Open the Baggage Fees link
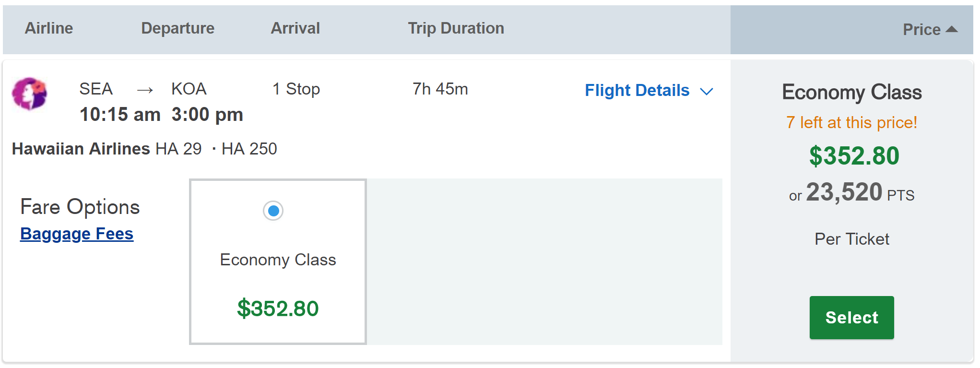The height and width of the screenshot is (368, 980). coord(77,234)
